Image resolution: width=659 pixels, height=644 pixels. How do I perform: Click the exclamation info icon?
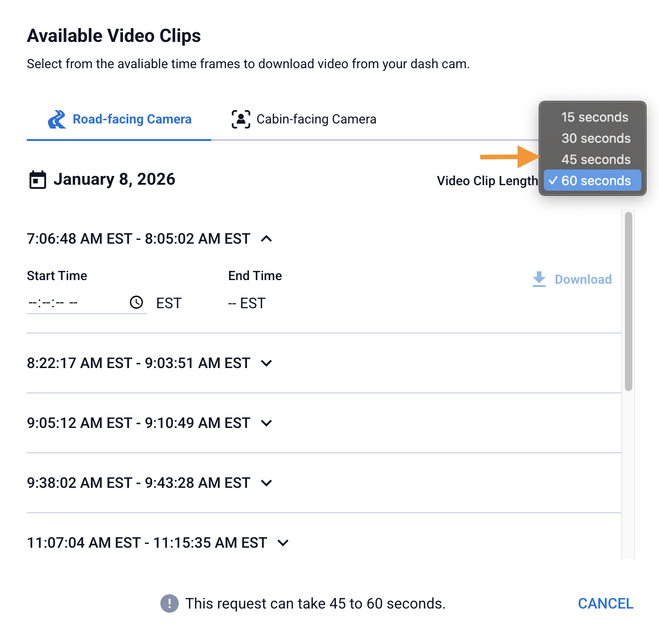point(169,603)
